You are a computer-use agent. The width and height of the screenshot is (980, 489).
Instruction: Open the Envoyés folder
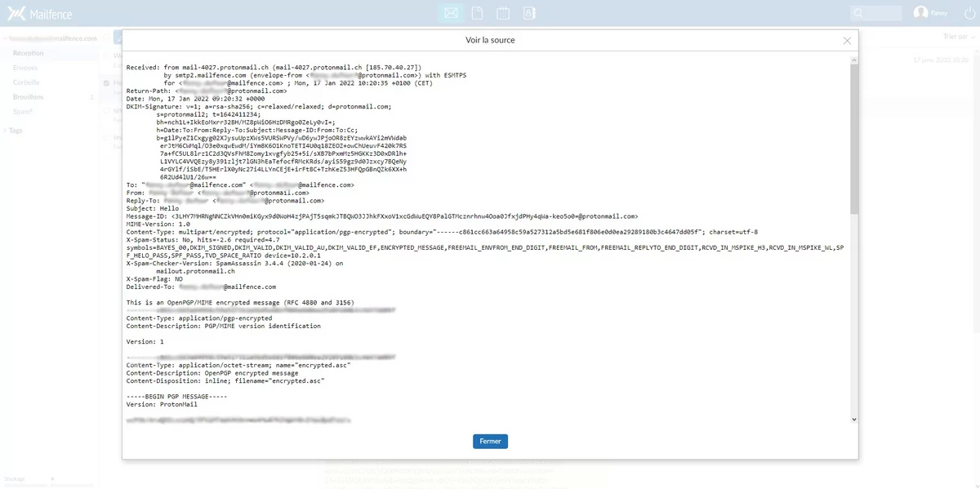[26, 68]
